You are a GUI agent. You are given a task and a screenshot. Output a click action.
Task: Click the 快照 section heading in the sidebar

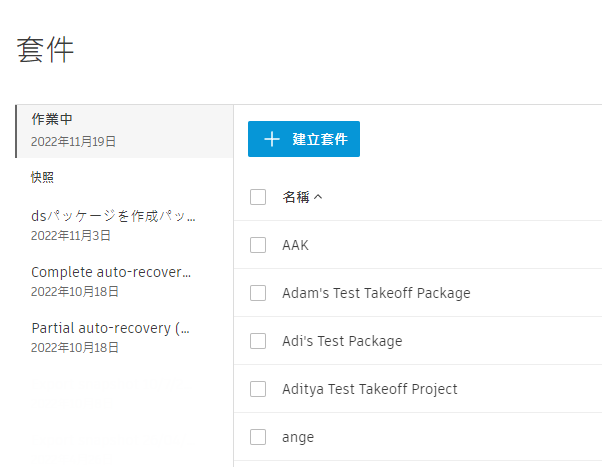[x=42, y=177]
